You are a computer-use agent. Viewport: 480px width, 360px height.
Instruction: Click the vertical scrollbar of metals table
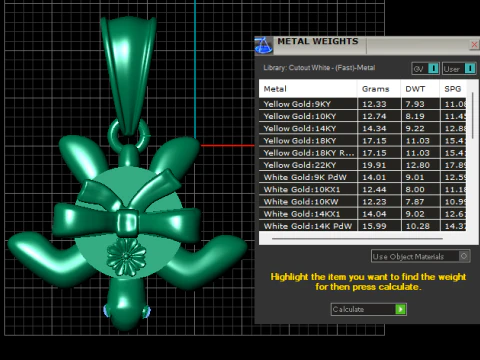[x=473, y=116]
